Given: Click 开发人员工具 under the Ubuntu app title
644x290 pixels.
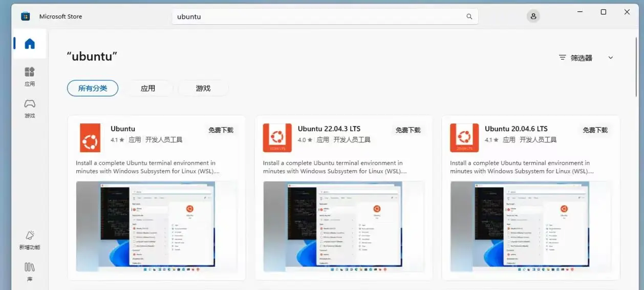Looking at the screenshot, I should point(164,139).
